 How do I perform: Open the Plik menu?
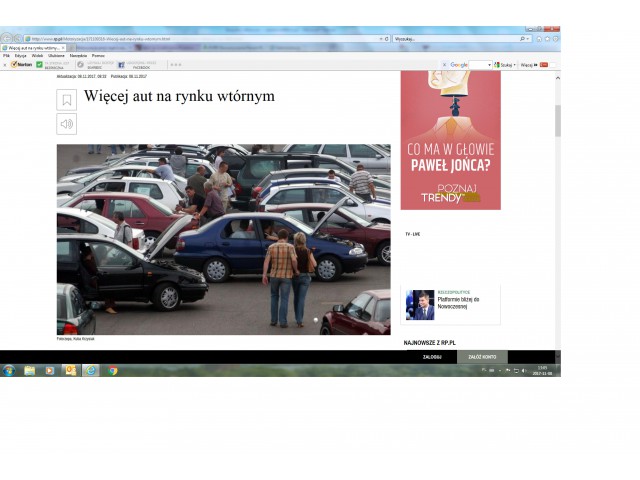tap(7, 55)
